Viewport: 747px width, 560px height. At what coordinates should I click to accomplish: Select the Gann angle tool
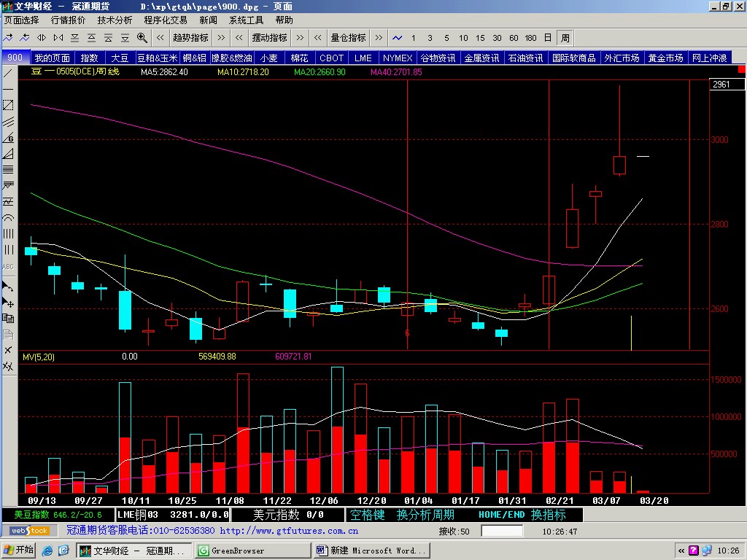[x=8, y=137]
